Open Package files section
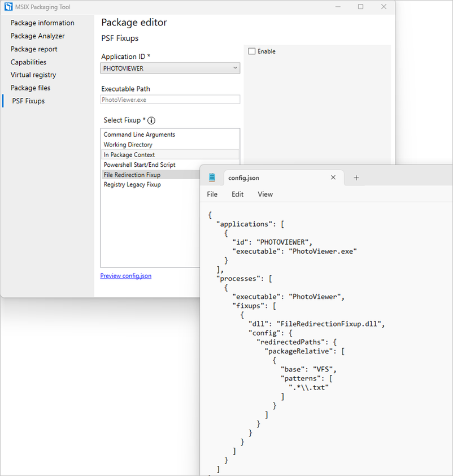The width and height of the screenshot is (453, 476). 31,88
